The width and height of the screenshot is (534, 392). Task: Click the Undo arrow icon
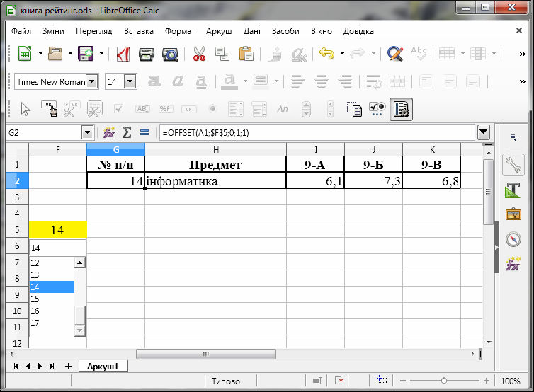326,54
